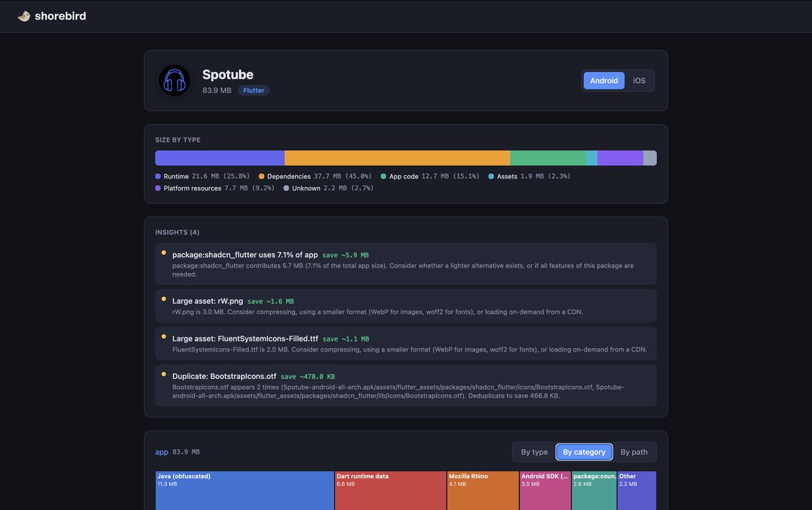This screenshot has width=812, height=510.
Task: Click the orange Dependencies bar segment
Action: [x=397, y=158]
